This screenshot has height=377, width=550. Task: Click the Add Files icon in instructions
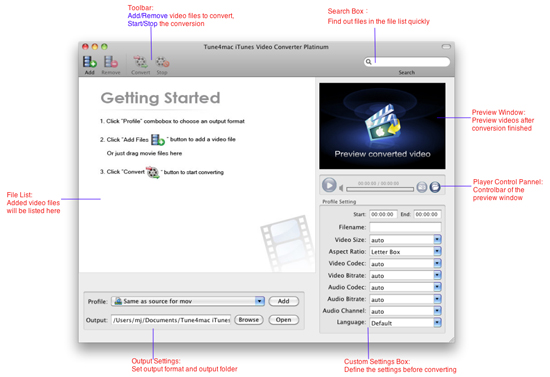click(157, 140)
